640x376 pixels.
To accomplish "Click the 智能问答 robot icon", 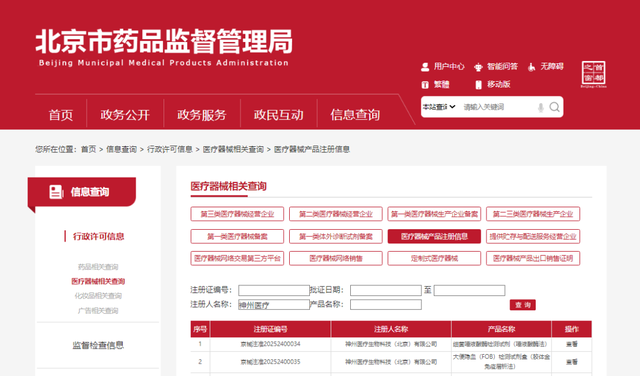I will tap(478, 67).
